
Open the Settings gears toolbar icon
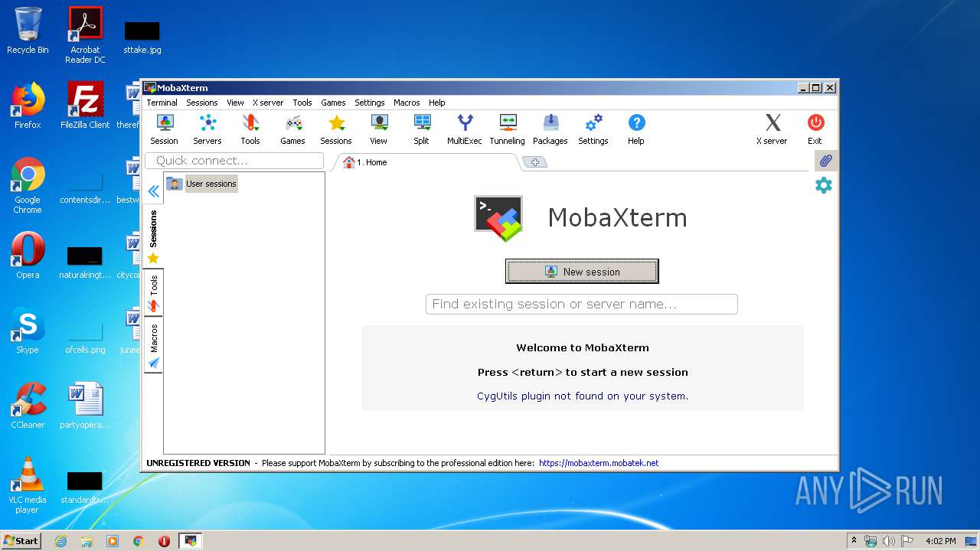(x=593, y=129)
